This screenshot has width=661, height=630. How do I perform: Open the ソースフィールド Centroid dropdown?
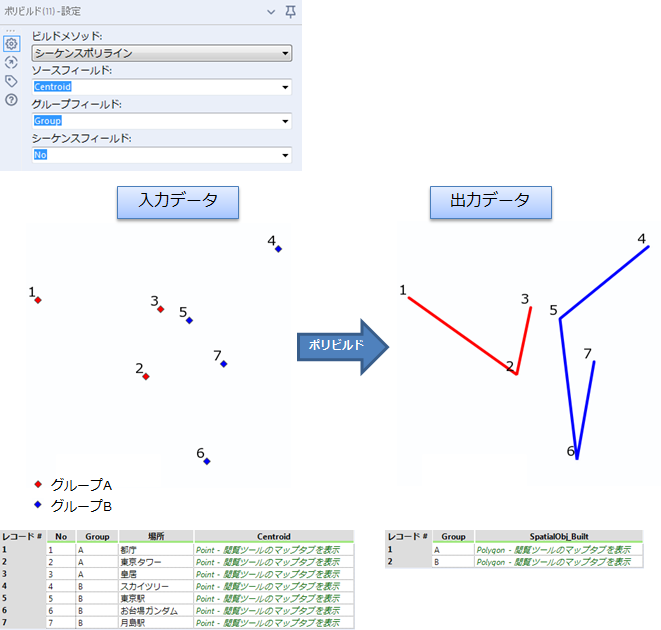(x=162, y=87)
